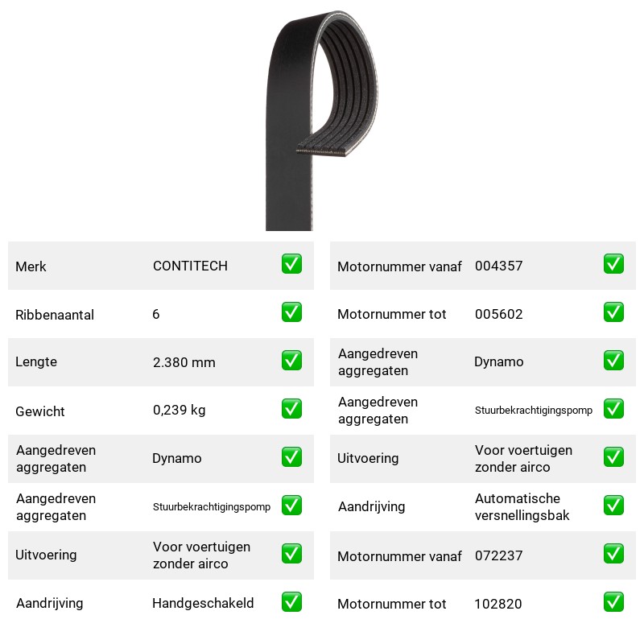Image resolution: width=644 pixels, height=644 pixels.
Task: Click the checkmark for left-column Stuurbekrachtigingspomp
Action: [x=291, y=506]
